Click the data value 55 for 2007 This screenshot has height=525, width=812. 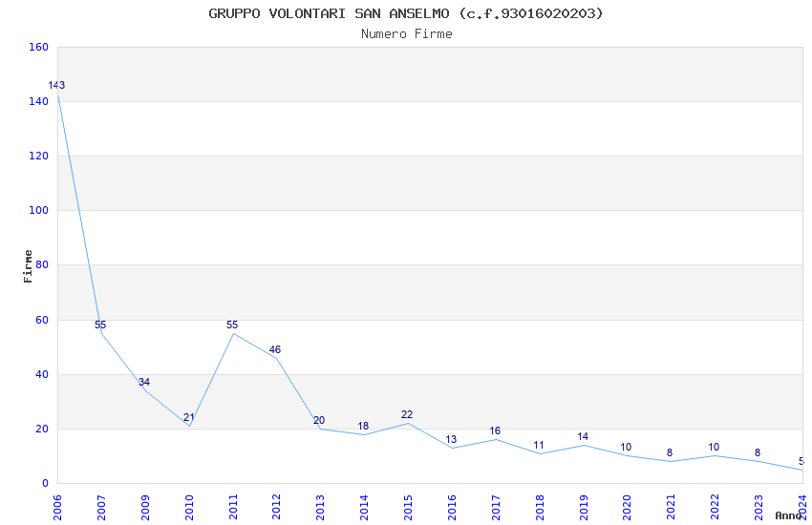[100, 325]
